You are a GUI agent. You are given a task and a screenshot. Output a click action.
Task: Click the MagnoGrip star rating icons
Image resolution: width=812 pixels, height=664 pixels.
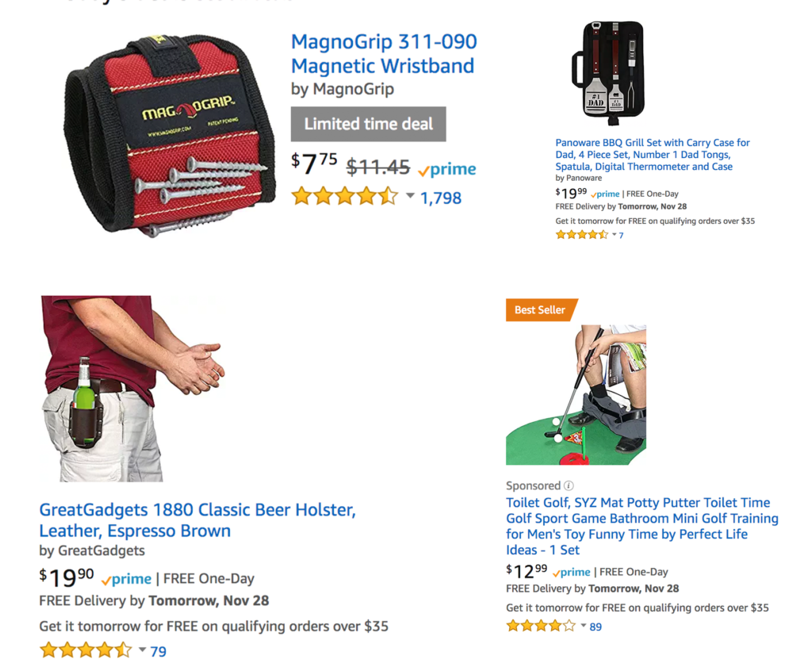click(345, 197)
